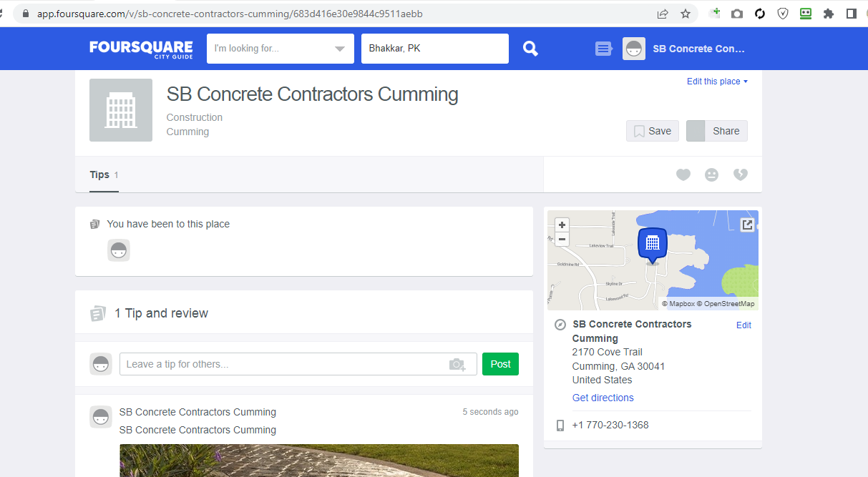868x477 pixels.
Task: Click the '1 Tip and review' heading
Action: [x=162, y=313]
